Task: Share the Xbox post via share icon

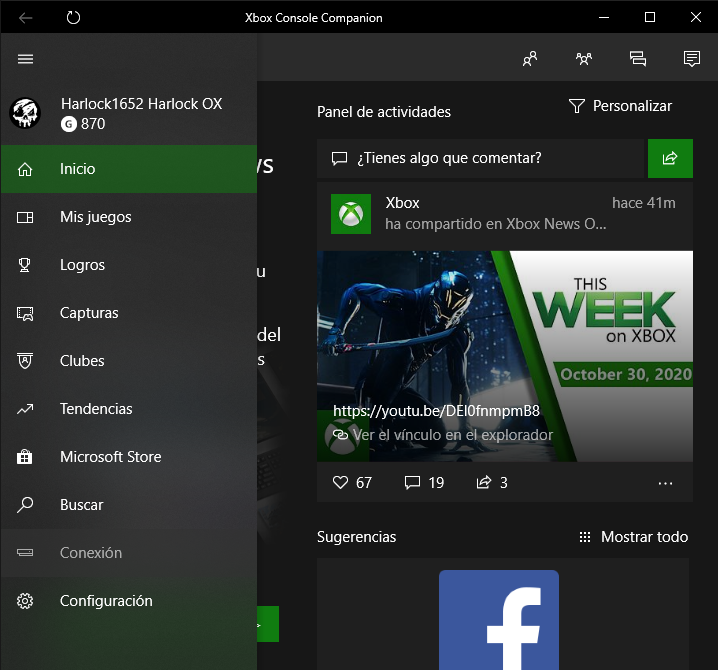Action: [484, 482]
